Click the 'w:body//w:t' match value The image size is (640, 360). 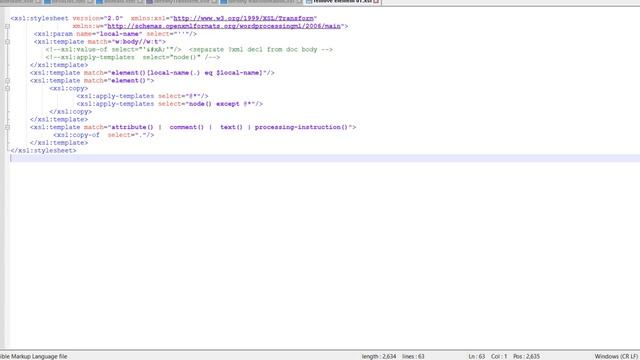[137, 42]
